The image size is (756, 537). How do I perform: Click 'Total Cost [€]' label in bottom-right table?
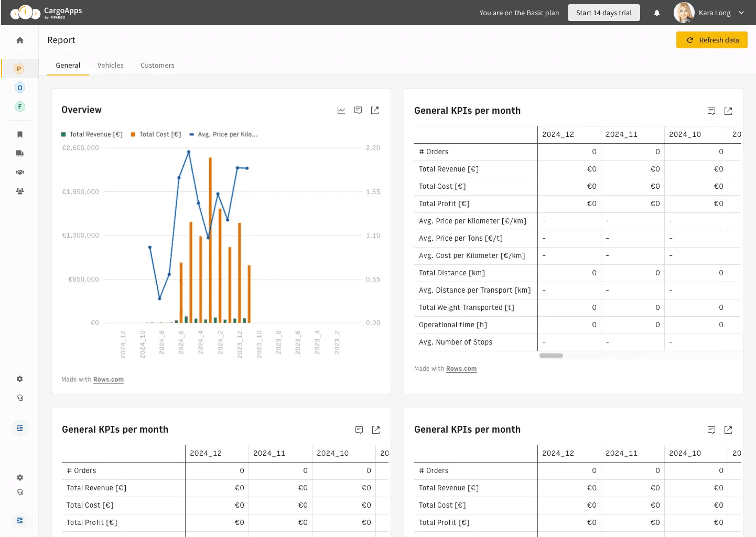442,506
